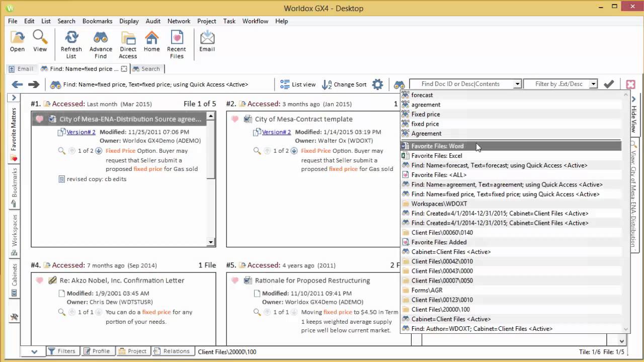Click the Advance Find binoculars icon
Screen dimensions: 644x362
pyautogui.click(x=101, y=38)
